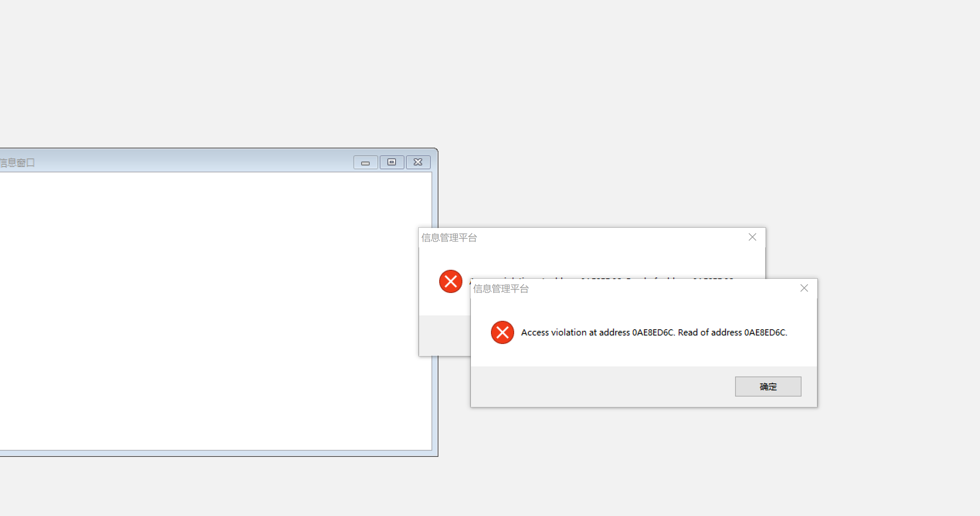This screenshot has width=980, height=516.
Task: Click empty title bar space of 信息窗口
Action: coord(193,162)
